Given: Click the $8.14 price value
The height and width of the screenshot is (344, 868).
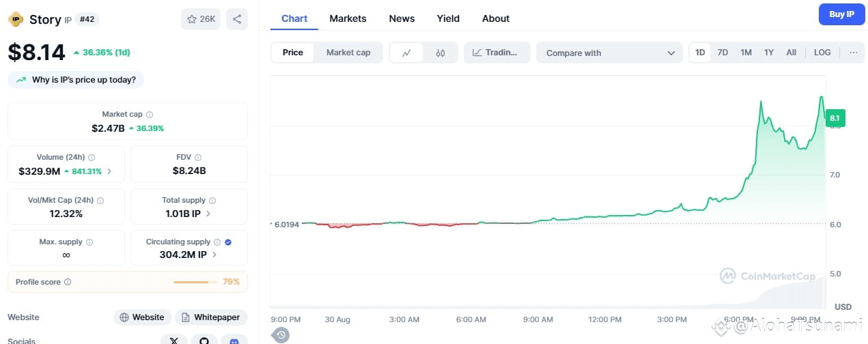Looking at the screenshot, I should click(x=36, y=53).
